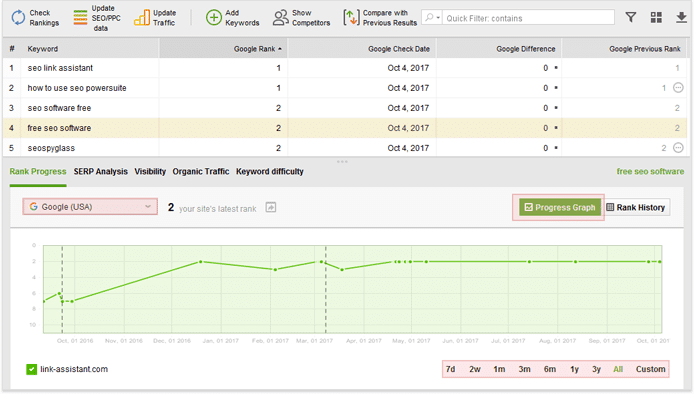Expand the Google (USA) search engine dropdown
The image size is (694, 394).
[x=90, y=207]
